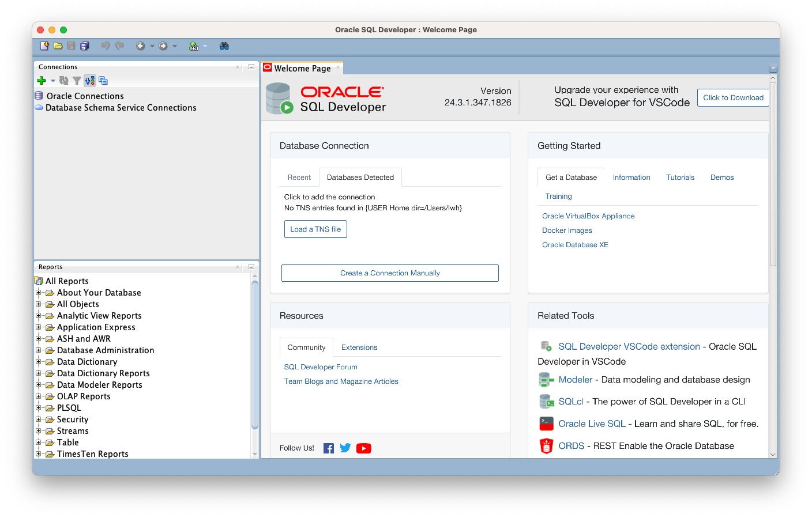
Task: Switch to the Databases Detected tab
Action: (x=360, y=177)
